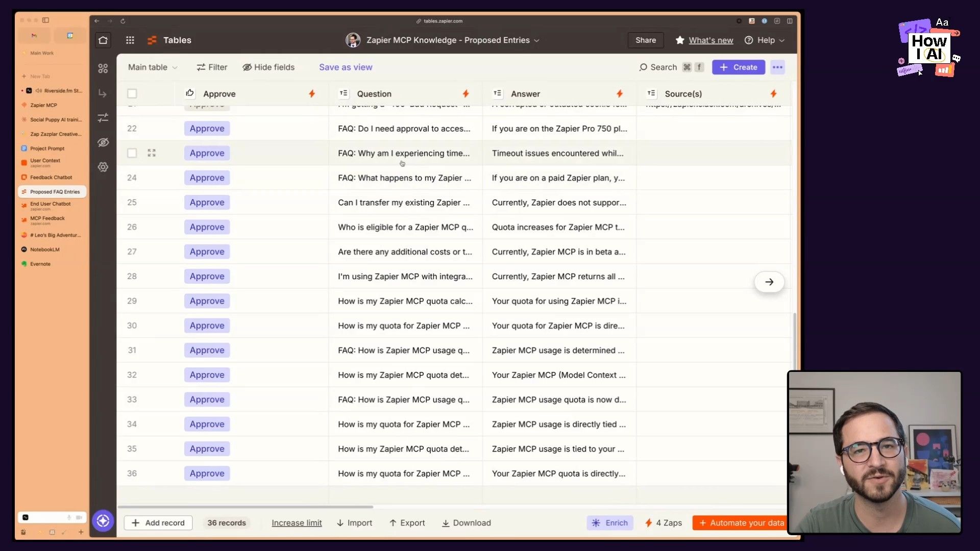
Task: Open the apps grid launcher
Action: [x=130, y=40]
